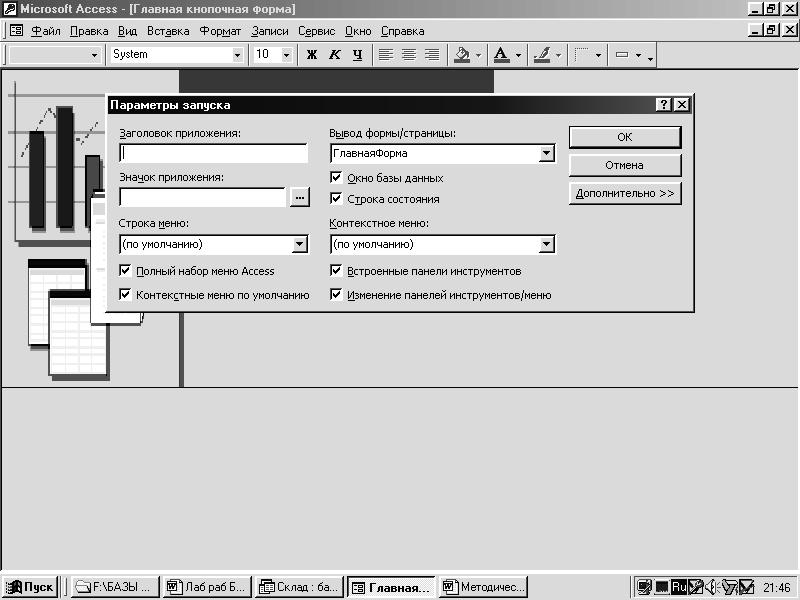Uncheck Полный набор меню Access
800x600 pixels.
pos(125,270)
